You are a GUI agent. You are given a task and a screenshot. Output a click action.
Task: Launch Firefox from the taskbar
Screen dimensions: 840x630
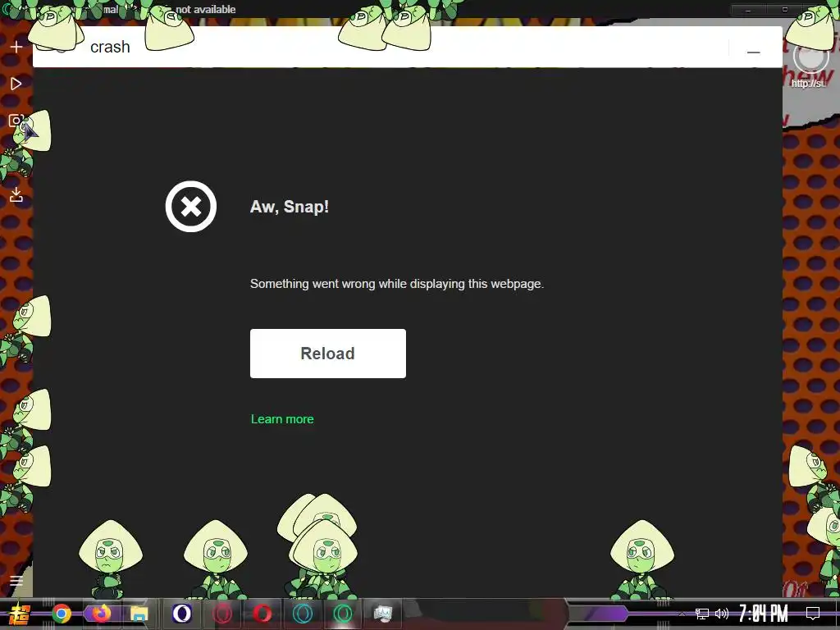click(x=101, y=614)
